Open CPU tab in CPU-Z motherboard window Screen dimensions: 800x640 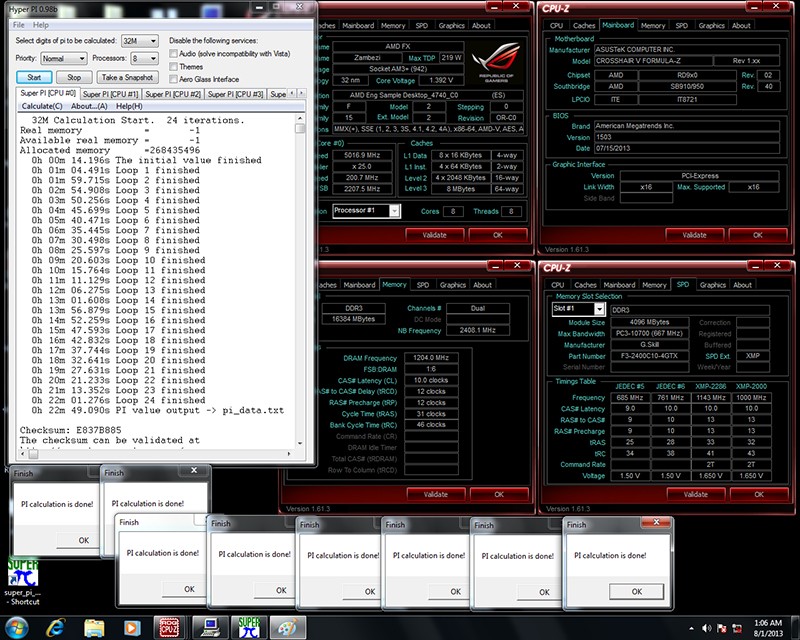557,26
